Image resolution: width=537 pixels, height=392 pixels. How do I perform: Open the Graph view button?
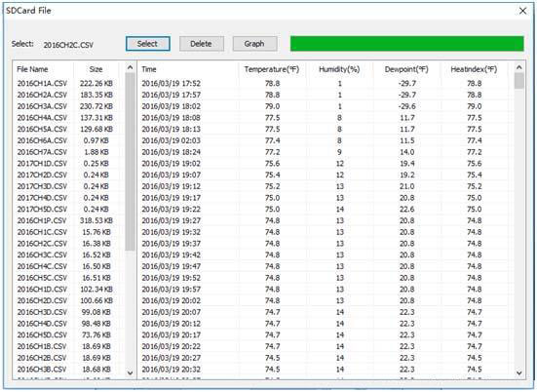pyautogui.click(x=254, y=44)
